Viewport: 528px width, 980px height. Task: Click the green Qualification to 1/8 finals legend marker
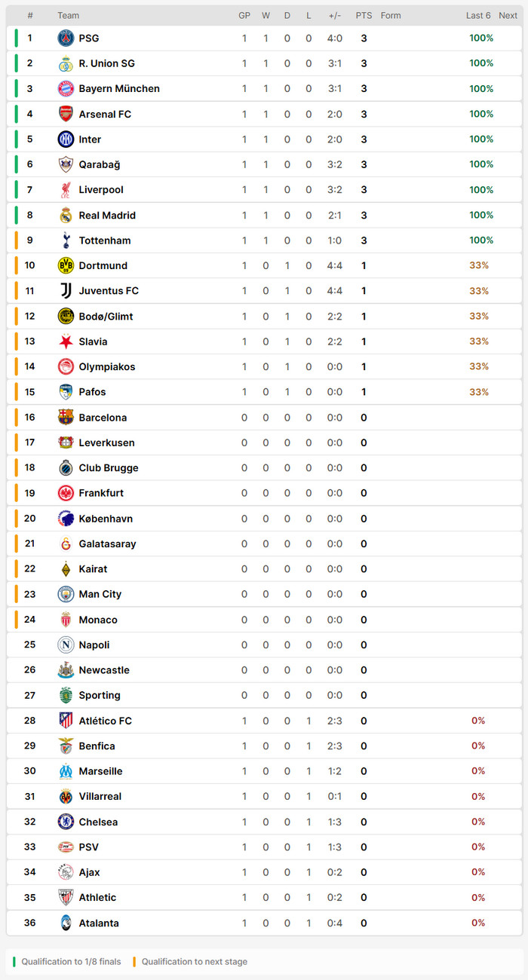click(14, 962)
